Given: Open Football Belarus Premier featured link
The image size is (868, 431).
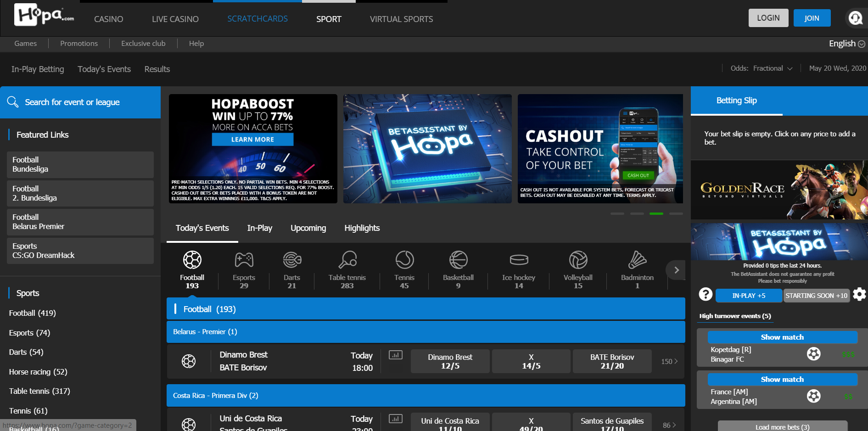Looking at the screenshot, I should [x=80, y=222].
